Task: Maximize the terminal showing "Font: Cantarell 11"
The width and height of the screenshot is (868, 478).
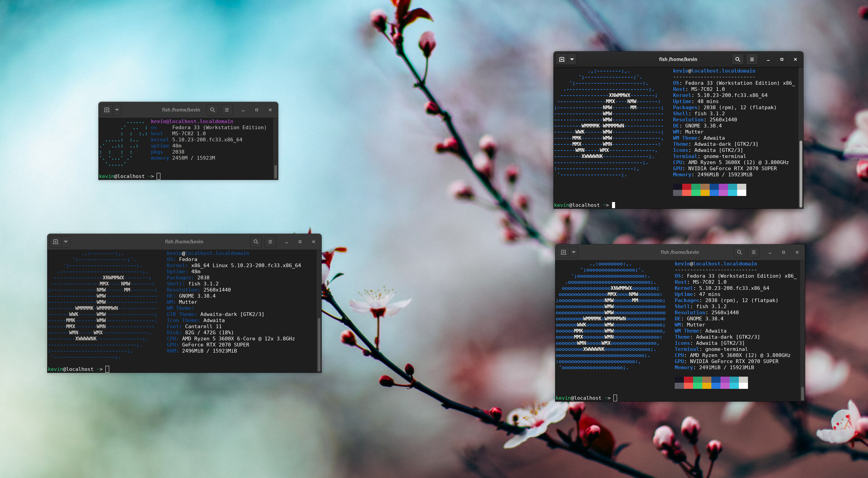Action: (x=300, y=242)
